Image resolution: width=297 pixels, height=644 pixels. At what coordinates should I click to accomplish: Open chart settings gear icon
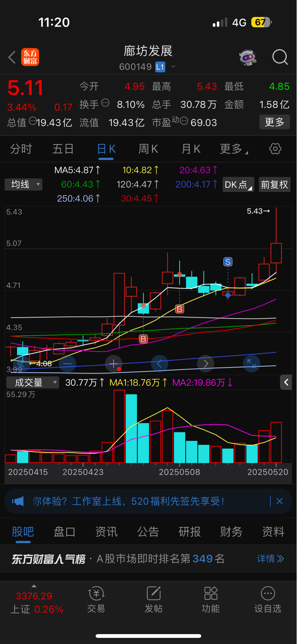[x=275, y=149]
